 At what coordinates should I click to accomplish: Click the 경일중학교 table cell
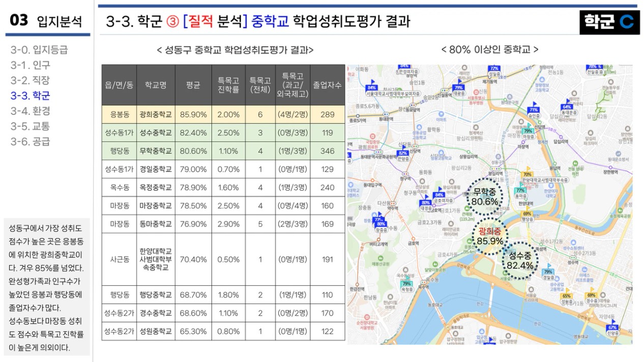tap(156, 169)
